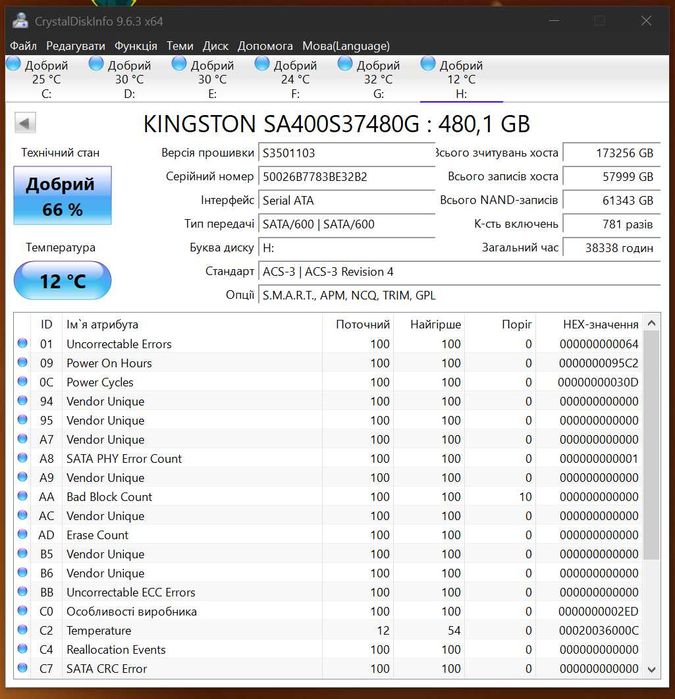Click transfer mode field SATA/600 | SATA/600
675x699 pixels.
[x=347, y=224]
